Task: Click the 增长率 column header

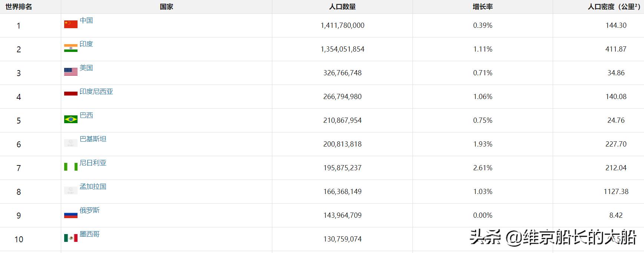Action: tap(483, 7)
